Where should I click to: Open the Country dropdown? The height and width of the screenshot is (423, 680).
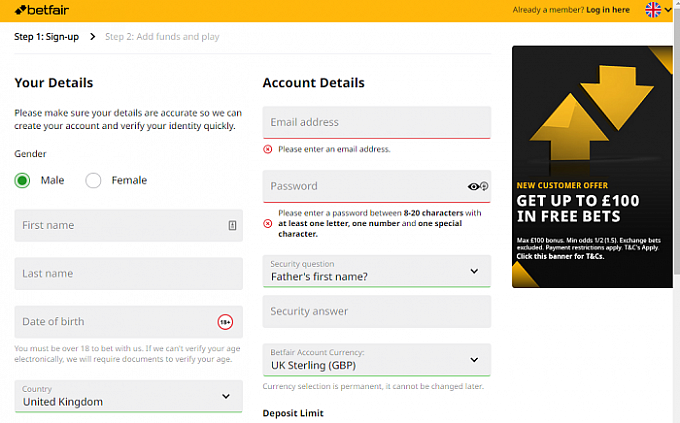click(128, 397)
